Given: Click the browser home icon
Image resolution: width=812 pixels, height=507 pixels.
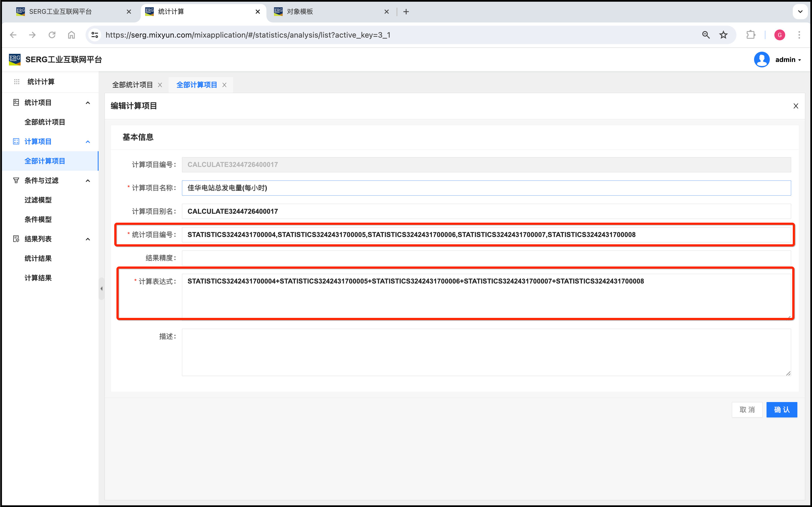Looking at the screenshot, I should tap(71, 35).
